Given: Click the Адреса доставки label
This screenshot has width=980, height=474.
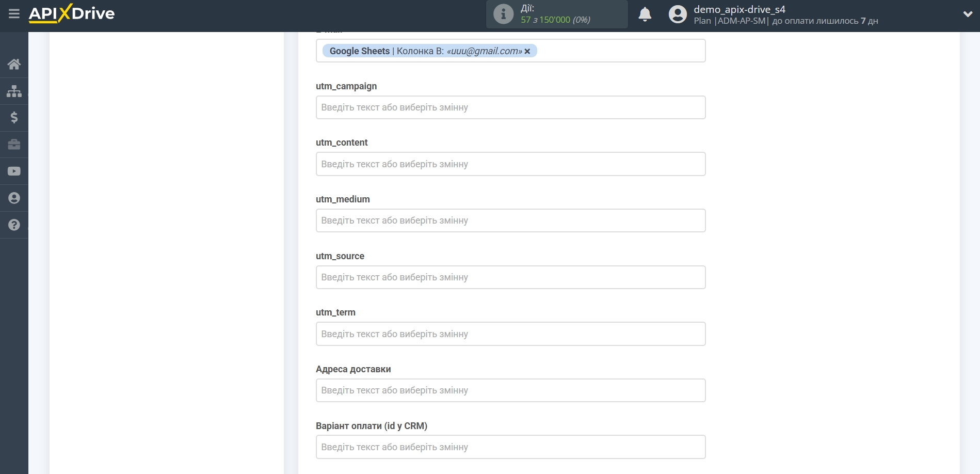Looking at the screenshot, I should [354, 369].
